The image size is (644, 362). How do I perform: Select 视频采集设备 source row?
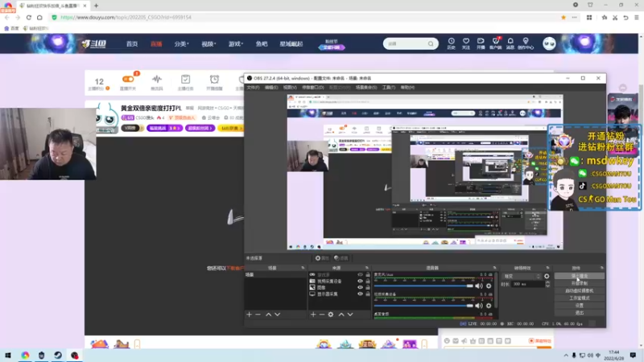[x=339, y=281]
